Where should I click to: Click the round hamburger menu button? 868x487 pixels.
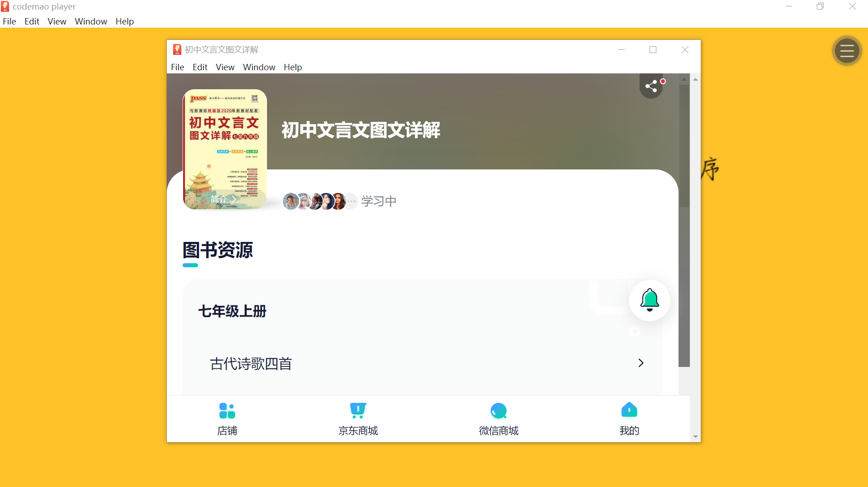(x=847, y=51)
